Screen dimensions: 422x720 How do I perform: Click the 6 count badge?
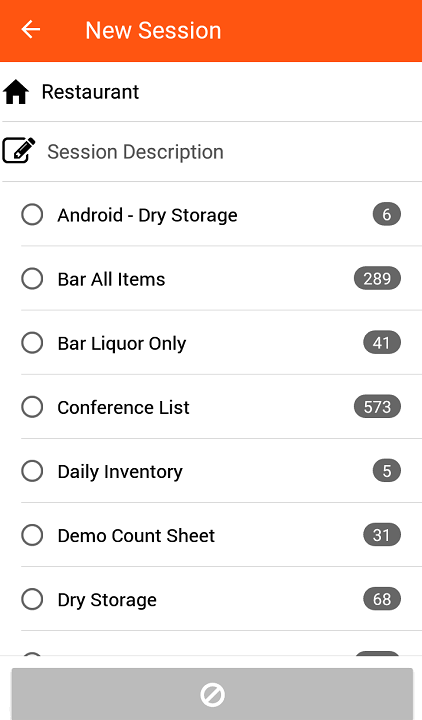[x=387, y=214]
